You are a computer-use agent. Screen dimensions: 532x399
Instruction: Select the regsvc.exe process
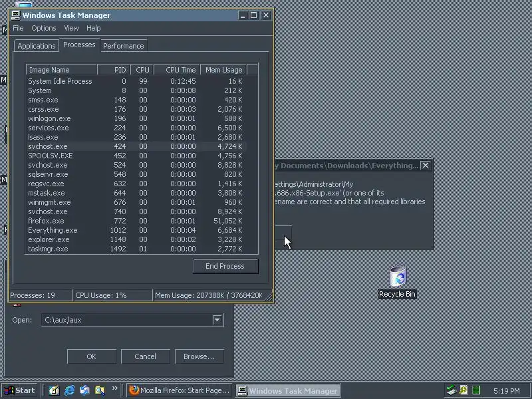point(136,184)
